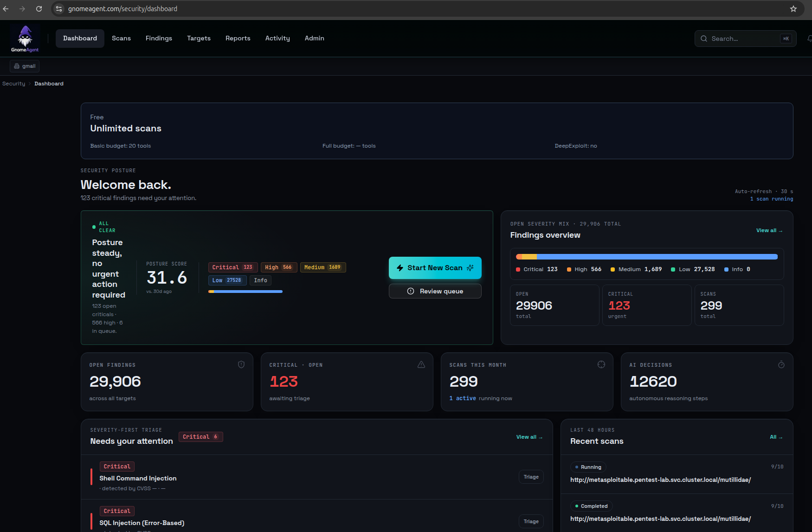The width and height of the screenshot is (812, 532).
Task: Click High 566 legend entry
Action: pyautogui.click(x=584, y=269)
